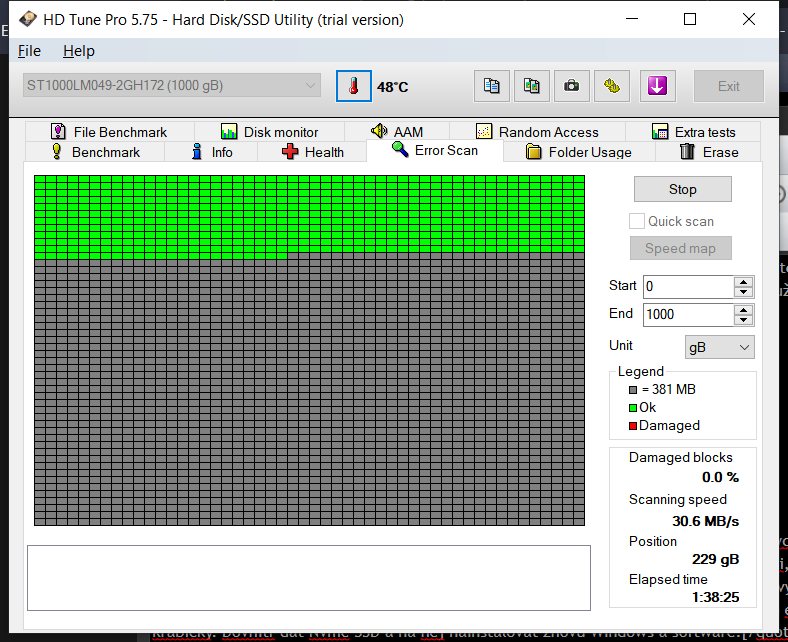
Task: Click the temperature thermometer icon
Action: [354, 86]
